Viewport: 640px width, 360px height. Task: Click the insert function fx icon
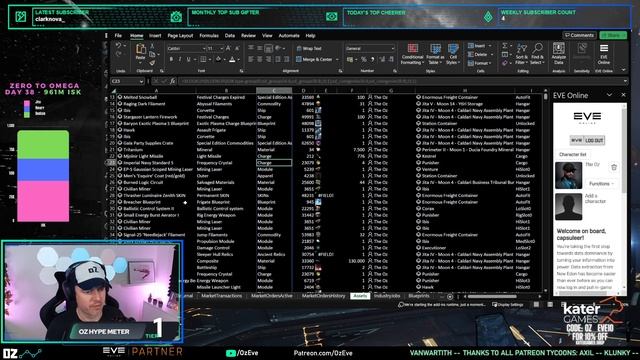[x=173, y=81]
